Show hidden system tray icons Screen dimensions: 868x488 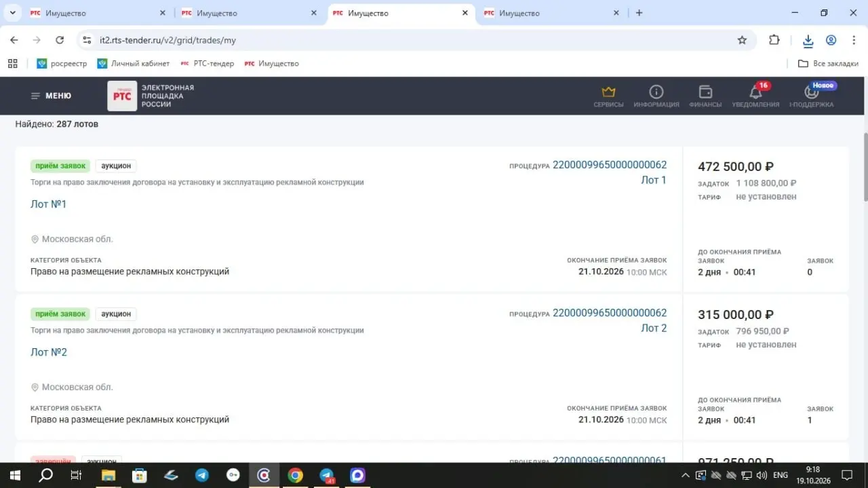coord(686,475)
